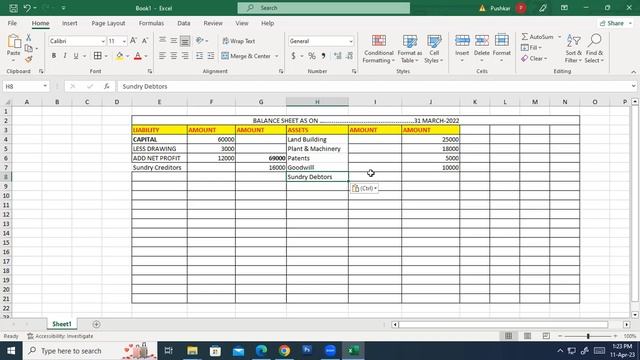Click the Clear button

coord(534,58)
